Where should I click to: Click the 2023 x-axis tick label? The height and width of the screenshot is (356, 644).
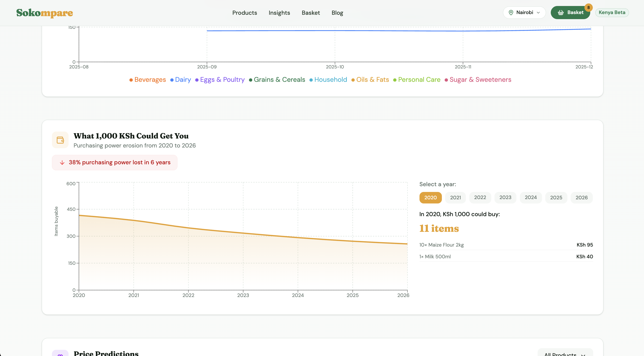(x=243, y=295)
